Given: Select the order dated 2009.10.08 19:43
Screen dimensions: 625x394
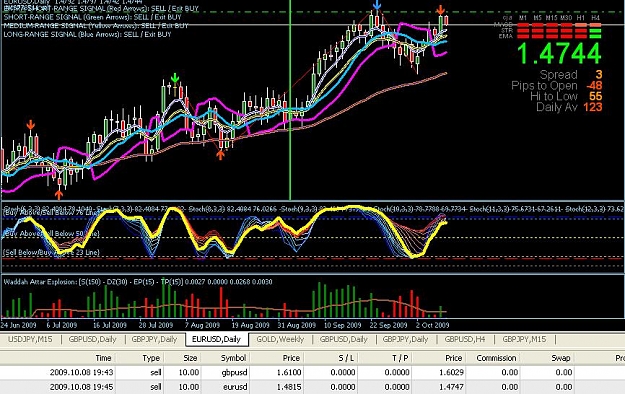Looking at the screenshot, I should pyautogui.click(x=312, y=372).
